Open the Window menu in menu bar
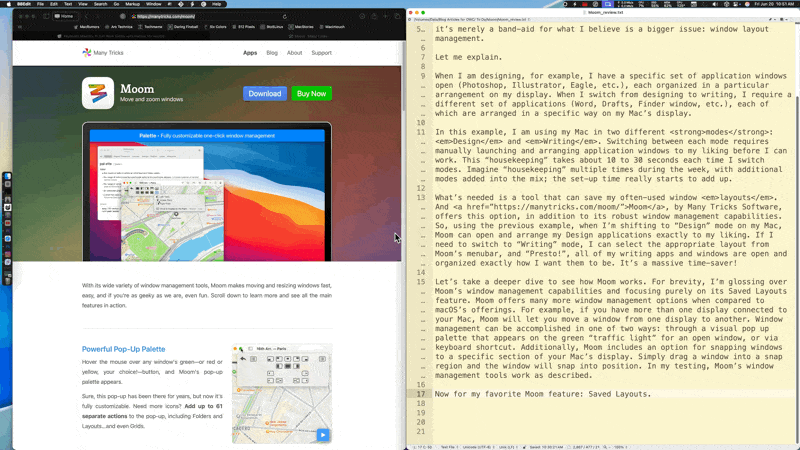 click(155, 4)
